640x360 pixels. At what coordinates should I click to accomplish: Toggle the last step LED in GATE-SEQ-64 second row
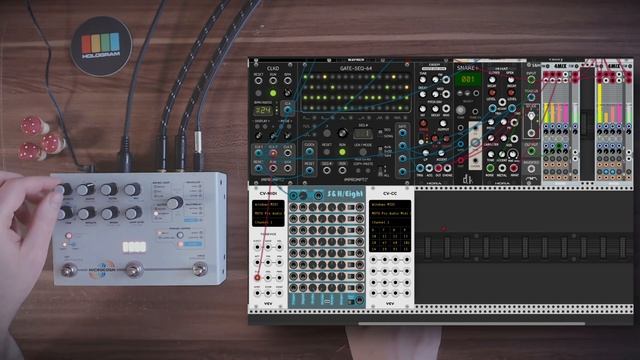pyautogui.click(x=407, y=87)
